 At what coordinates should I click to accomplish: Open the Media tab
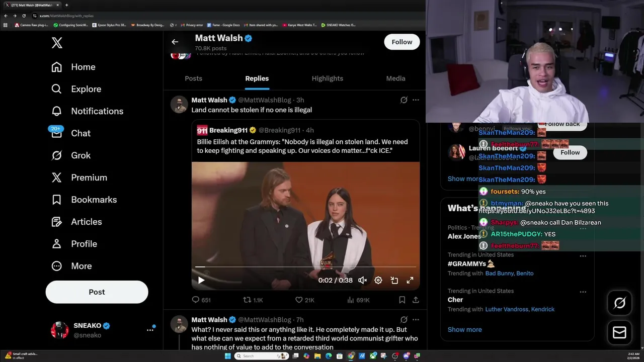click(x=395, y=78)
